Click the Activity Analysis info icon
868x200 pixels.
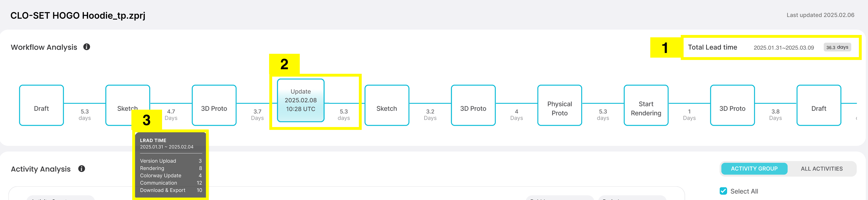82,169
